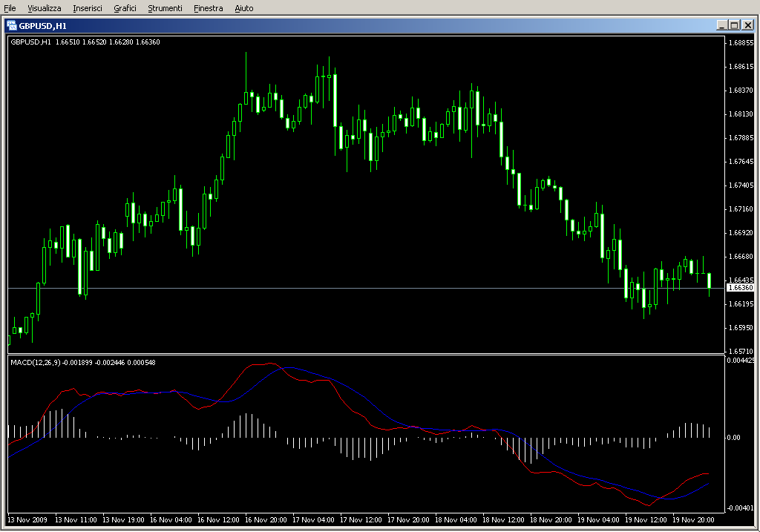Open the Inserisci menu

pyautogui.click(x=88, y=8)
